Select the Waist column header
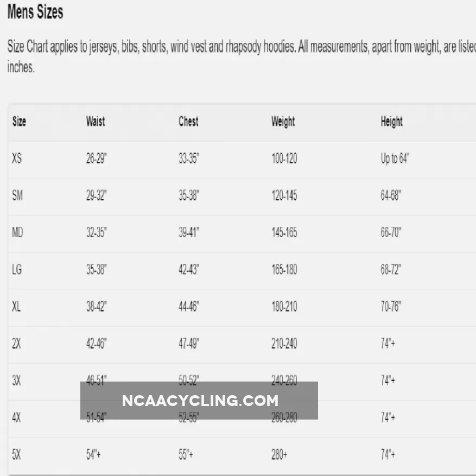This screenshot has width=476, height=476. tap(96, 122)
